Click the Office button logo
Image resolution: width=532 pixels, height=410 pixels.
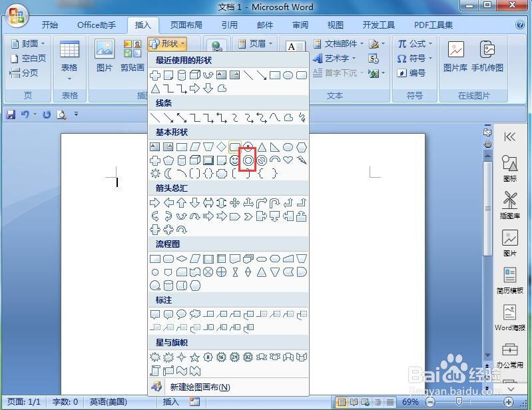click(17, 16)
